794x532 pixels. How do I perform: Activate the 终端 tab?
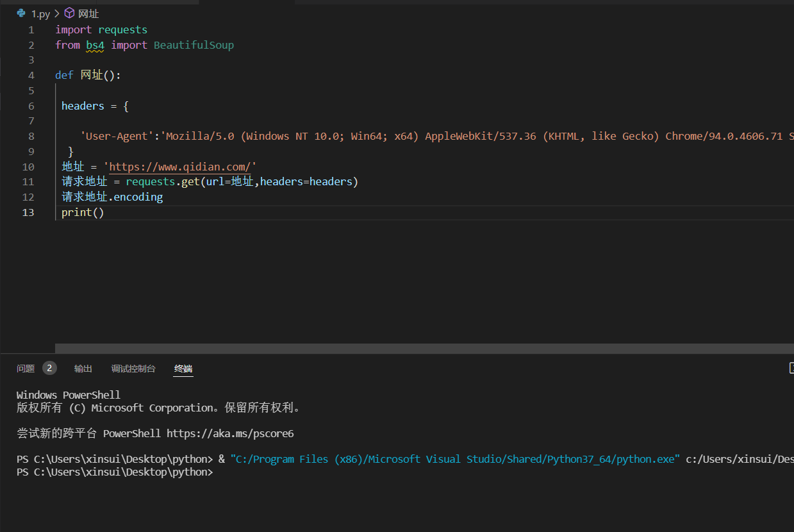coord(183,369)
